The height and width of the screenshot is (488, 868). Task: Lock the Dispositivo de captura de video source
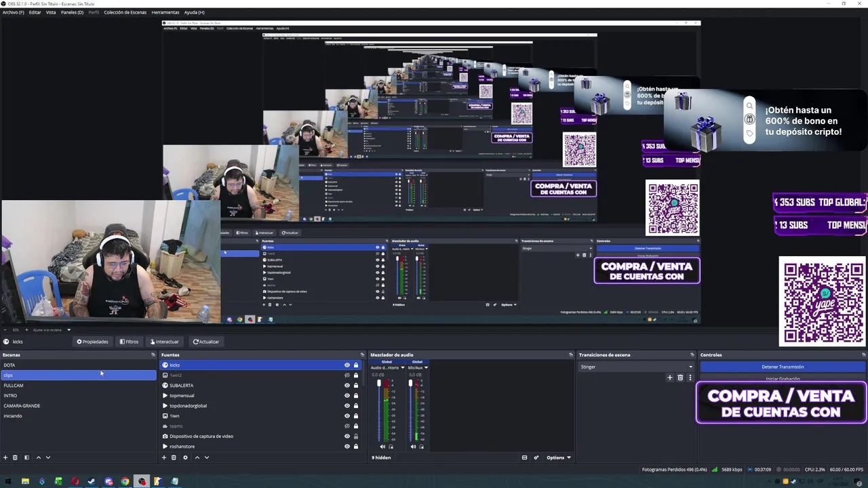pos(355,436)
